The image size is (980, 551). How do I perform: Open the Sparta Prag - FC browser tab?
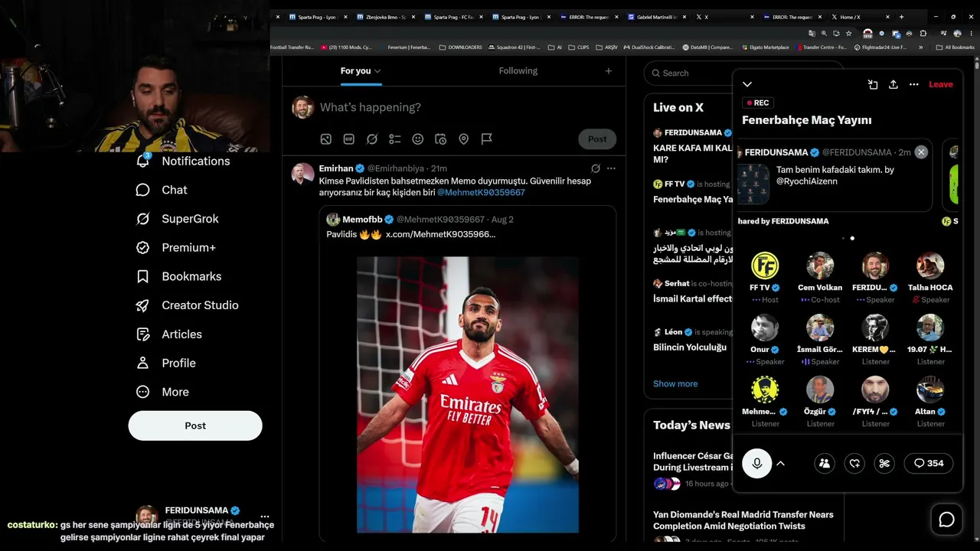[x=453, y=17]
